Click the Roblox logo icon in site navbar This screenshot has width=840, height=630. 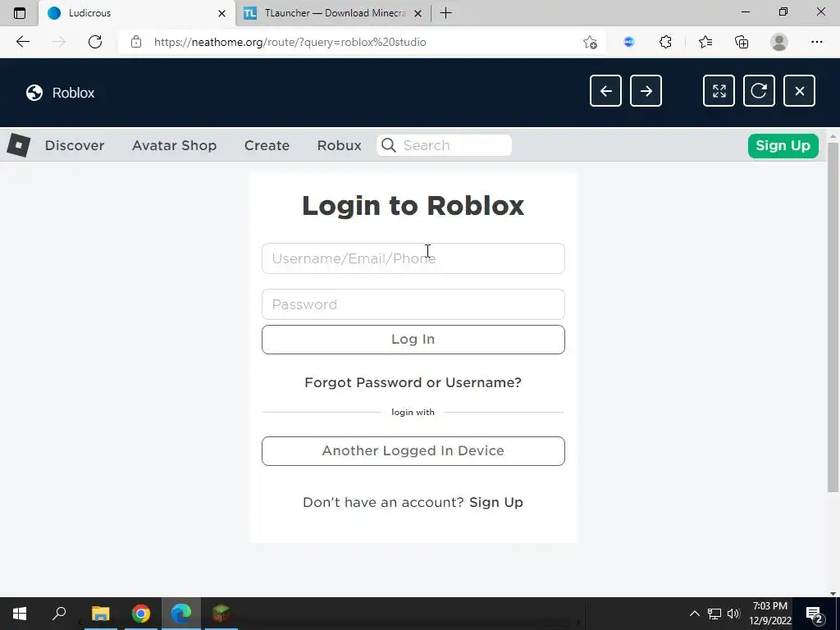tap(18, 145)
